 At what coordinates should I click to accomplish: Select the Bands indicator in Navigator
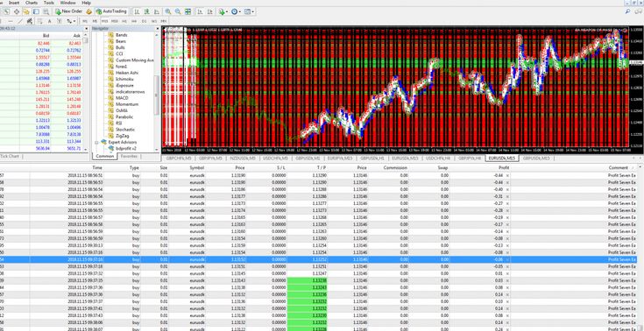(x=121, y=35)
